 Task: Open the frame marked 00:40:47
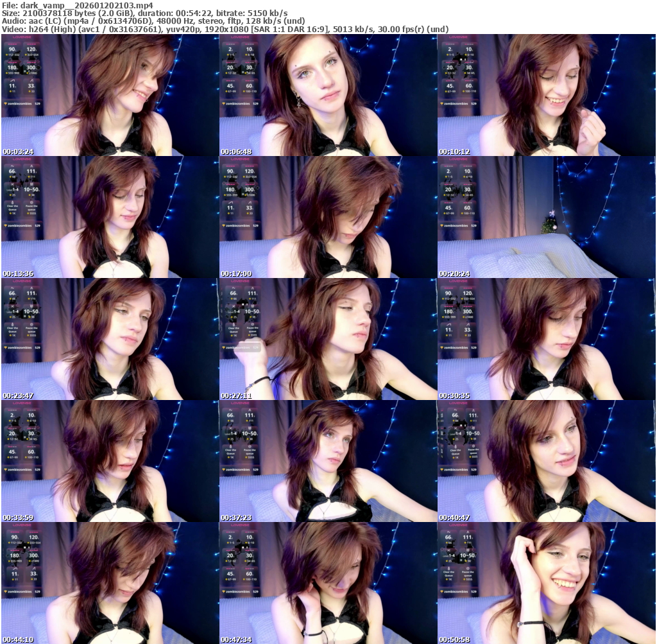point(546,461)
